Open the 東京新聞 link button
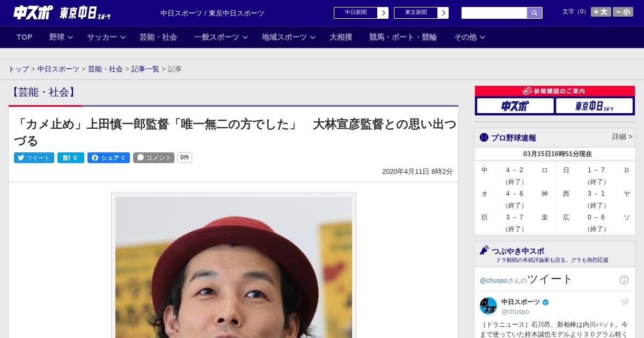The width and height of the screenshot is (644, 338). [x=416, y=13]
